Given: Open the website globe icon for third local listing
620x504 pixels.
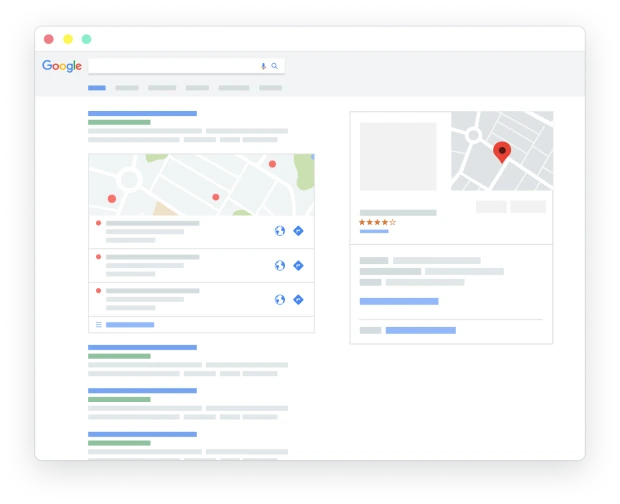Looking at the screenshot, I should coord(280,300).
